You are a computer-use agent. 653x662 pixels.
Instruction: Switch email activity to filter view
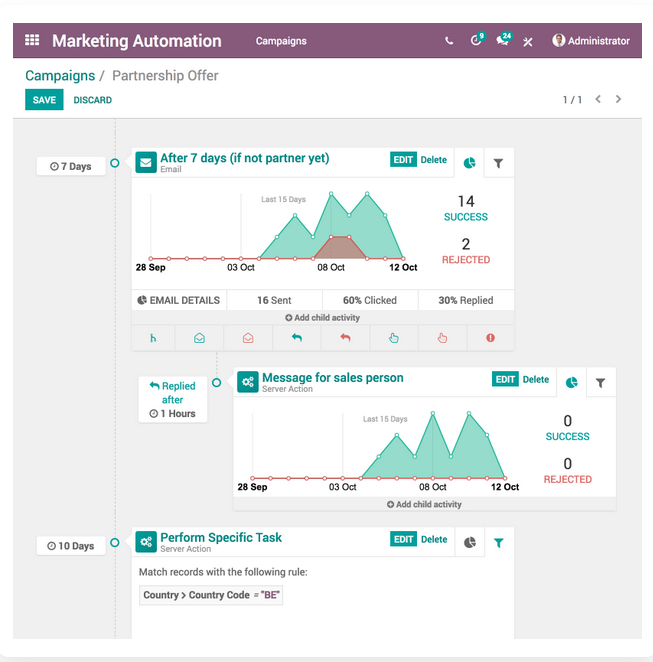click(x=498, y=163)
